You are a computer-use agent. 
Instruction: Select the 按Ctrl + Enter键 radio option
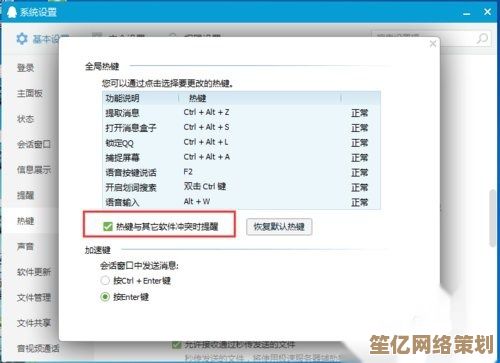(x=105, y=281)
